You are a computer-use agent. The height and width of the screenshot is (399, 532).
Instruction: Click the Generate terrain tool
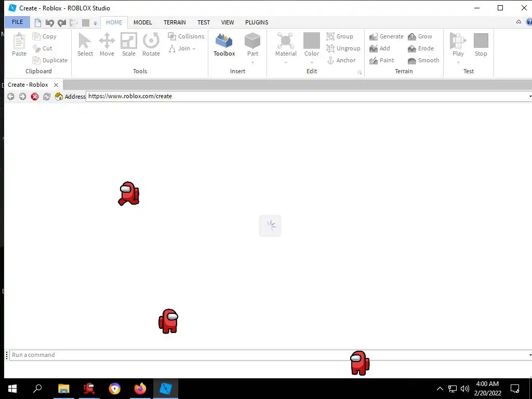tap(387, 36)
